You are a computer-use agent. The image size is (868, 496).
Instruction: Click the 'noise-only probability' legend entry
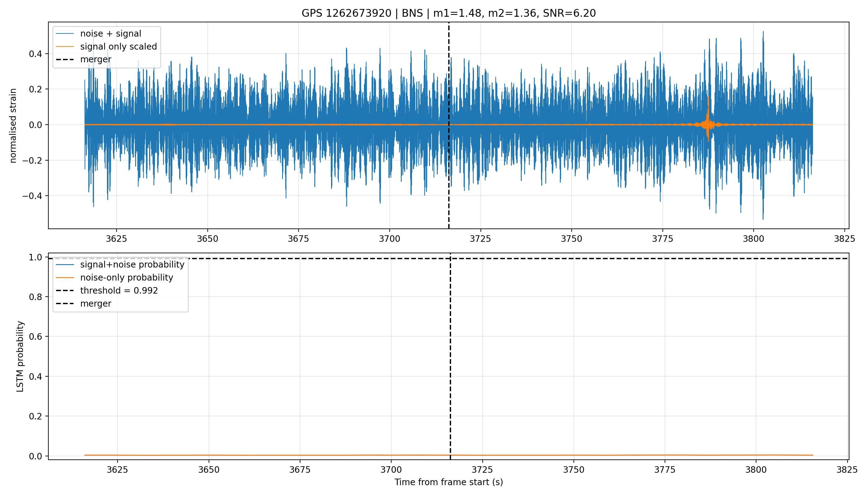pyautogui.click(x=114, y=277)
